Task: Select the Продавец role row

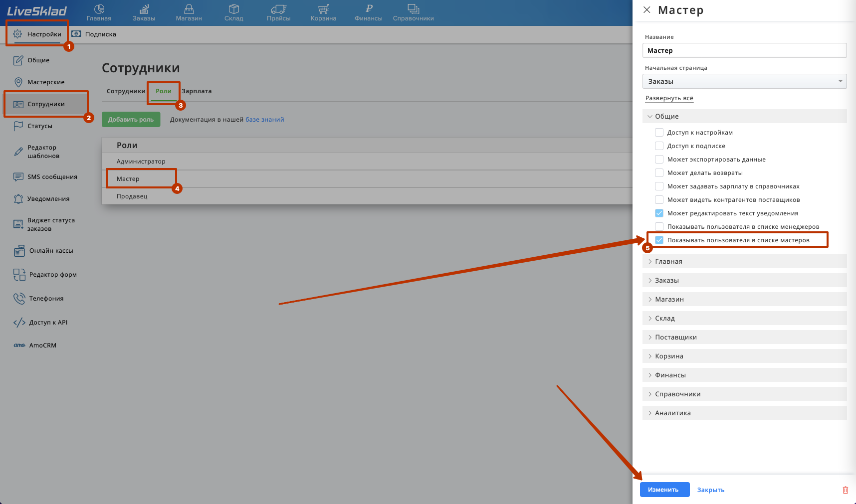Action: pyautogui.click(x=367, y=196)
